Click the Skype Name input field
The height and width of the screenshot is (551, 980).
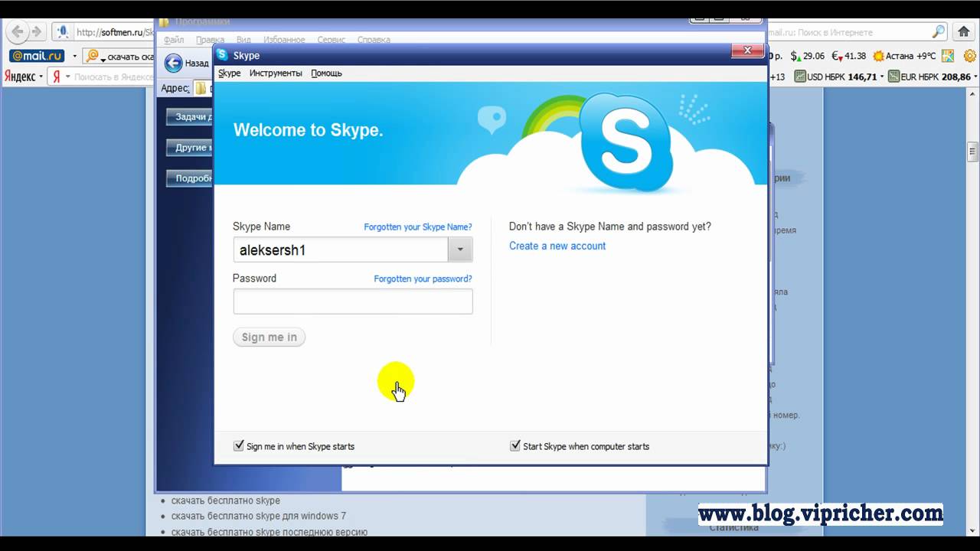[341, 249]
